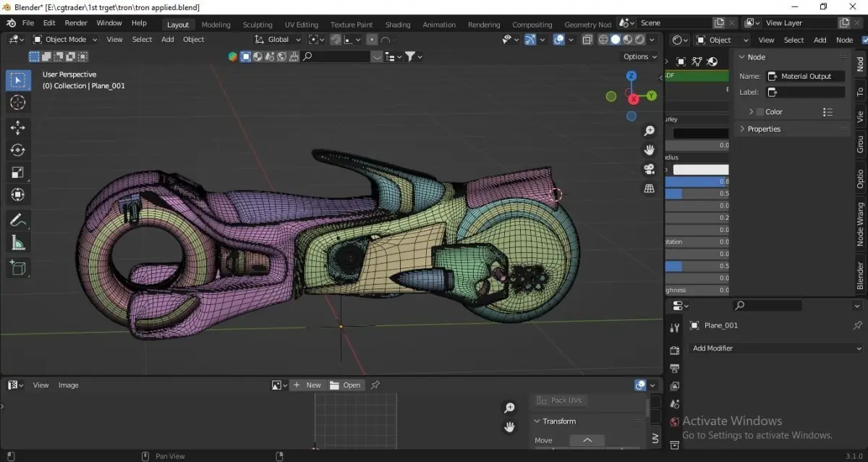Image resolution: width=868 pixels, height=462 pixels.
Task: Open the Output properties tab icon
Action: pos(674,369)
